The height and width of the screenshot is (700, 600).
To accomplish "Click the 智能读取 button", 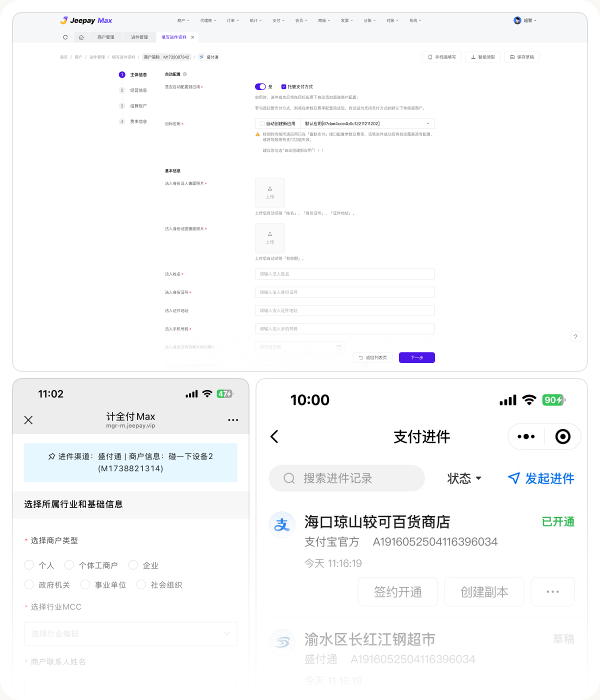I will click(483, 57).
